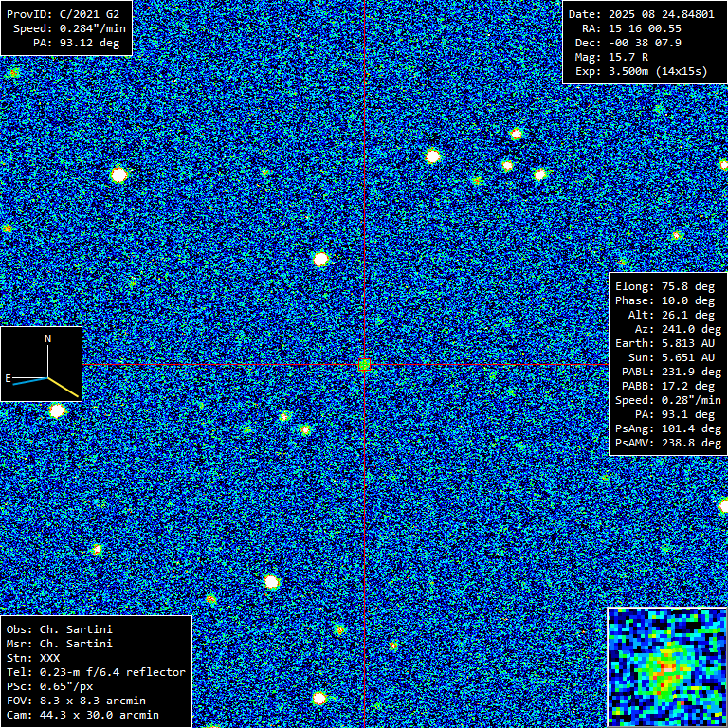Click the comet at the crosshair center
This screenshot has height=728, width=728.
(x=365, y=364)
